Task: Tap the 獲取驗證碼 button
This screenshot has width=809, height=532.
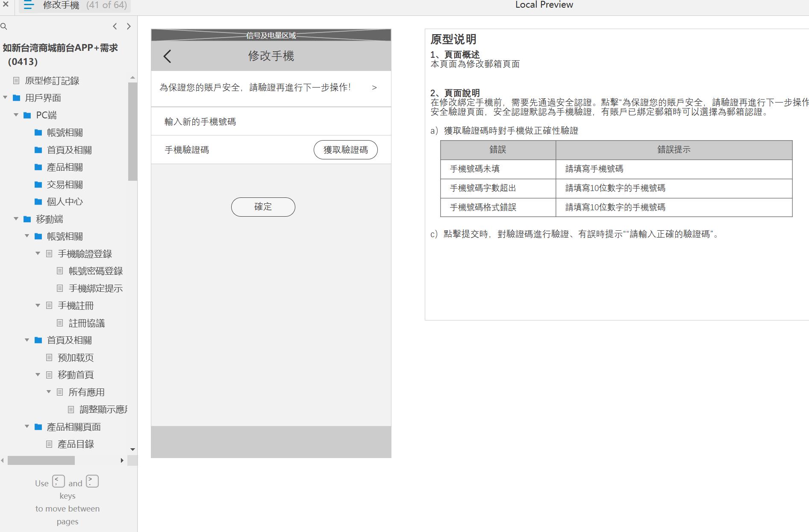Action: 345,150
